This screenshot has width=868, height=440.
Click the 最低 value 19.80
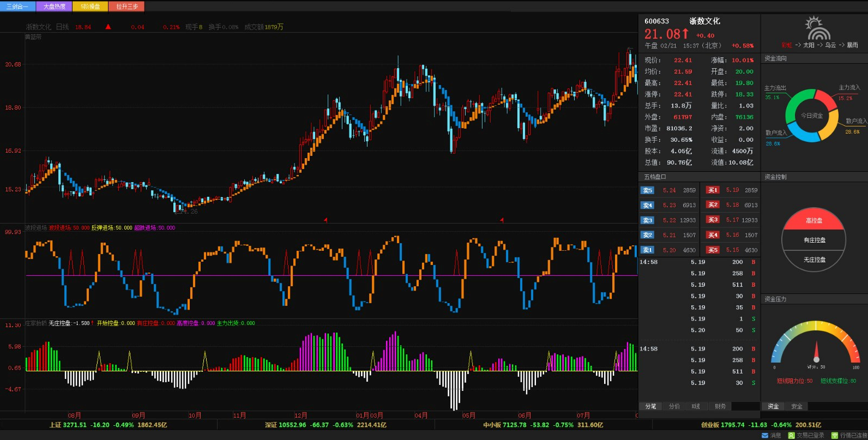[x=744, y=83]
